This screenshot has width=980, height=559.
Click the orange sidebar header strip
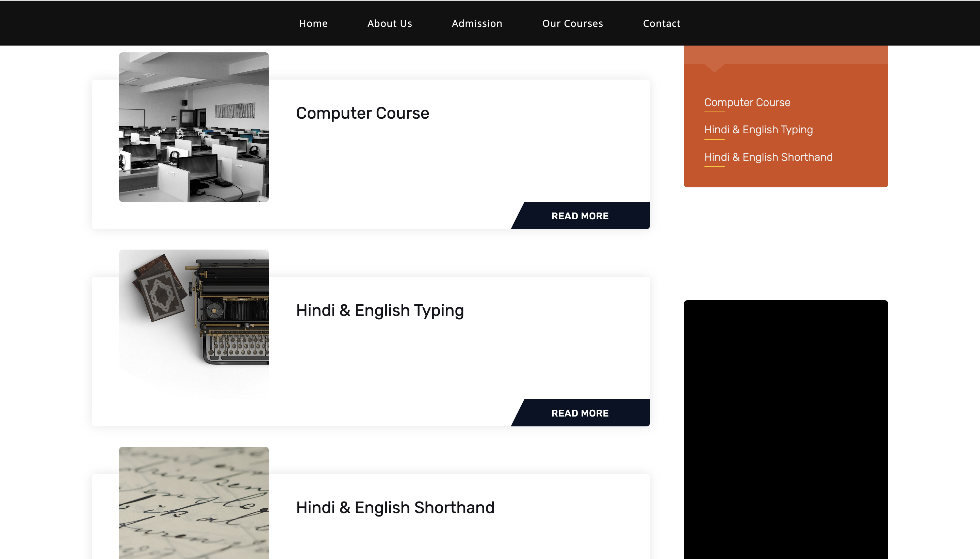click(x=786, y=54)
